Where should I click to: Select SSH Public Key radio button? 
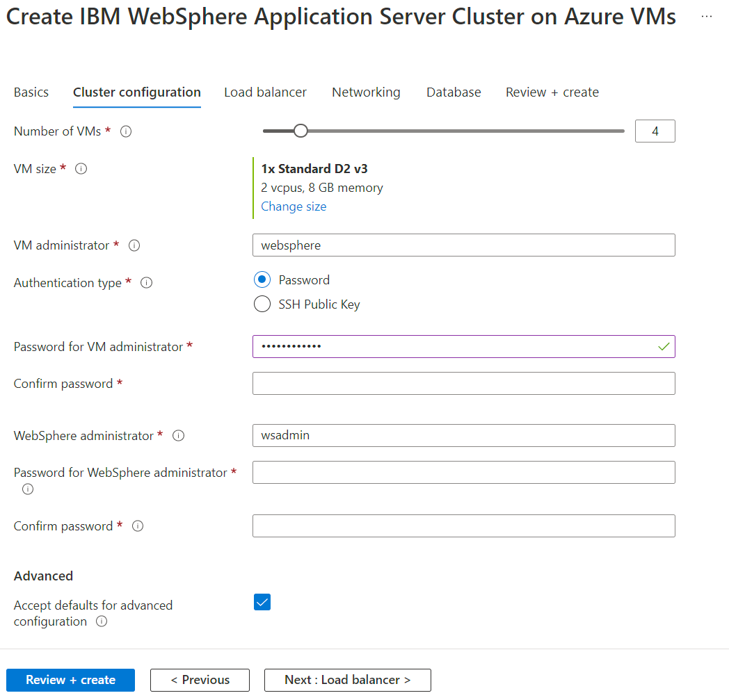(x=262, y=304)
